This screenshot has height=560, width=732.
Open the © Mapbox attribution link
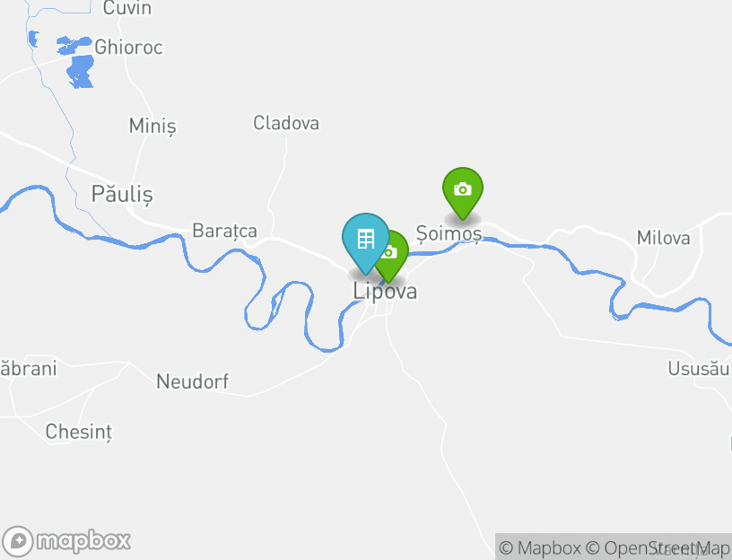click(x=540, y=547)
